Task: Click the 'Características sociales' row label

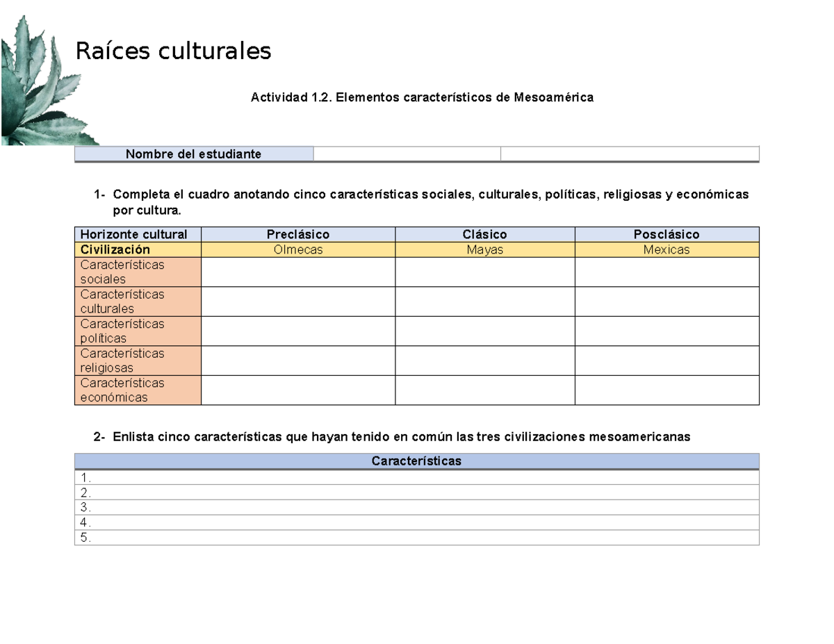Action: tap(138, 272)
